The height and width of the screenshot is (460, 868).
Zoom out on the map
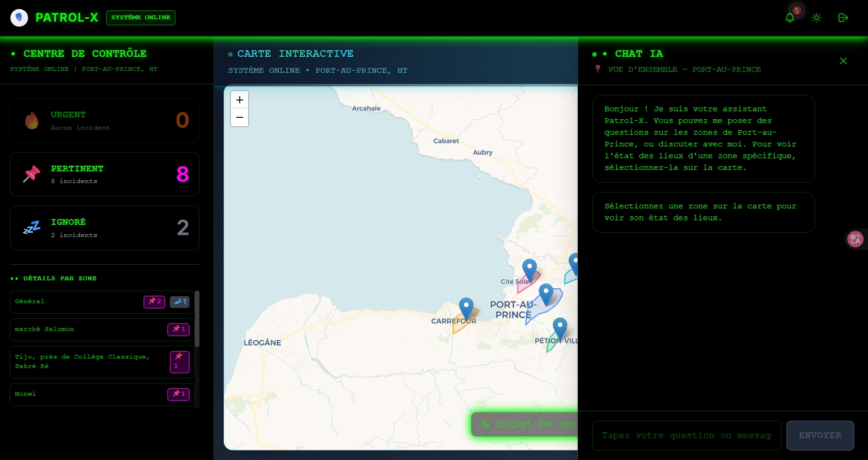click(239, 117)
